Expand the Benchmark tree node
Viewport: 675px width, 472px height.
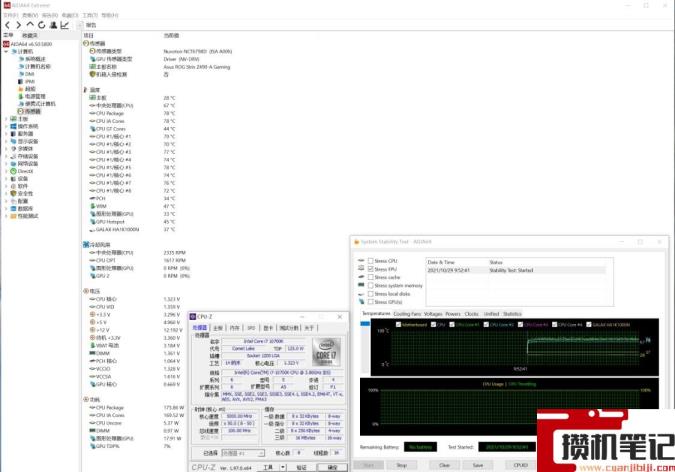tap(6, 216)
